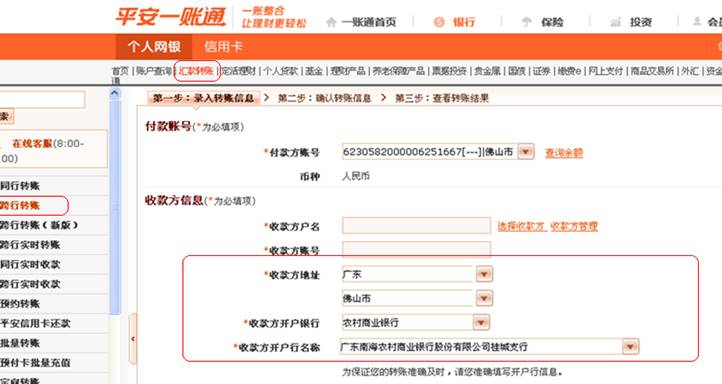
Task: Click the 查询余额 link
Action: 564,152
